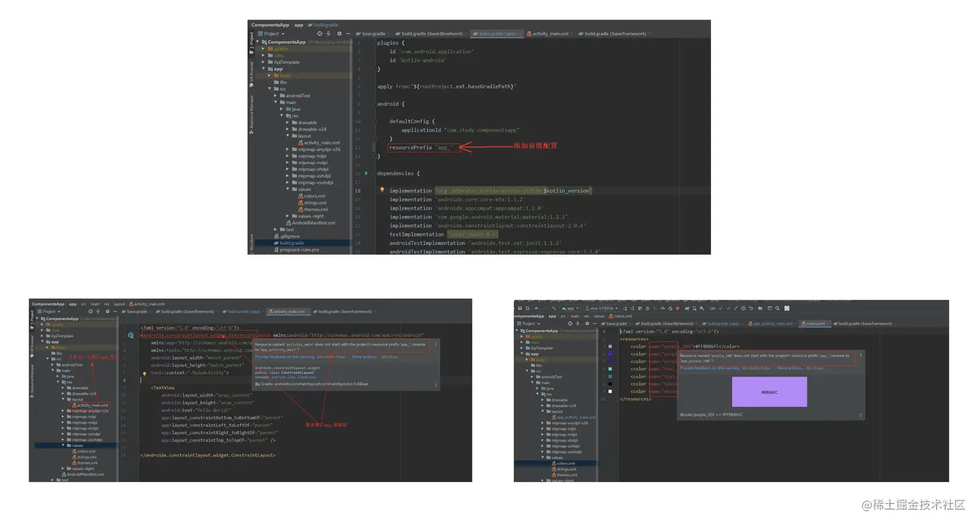Image resolution: width=980 pixels, height=526 pixels.
Task: Collapse all tree nodes in bottom-right window
Action: (578, 323)
